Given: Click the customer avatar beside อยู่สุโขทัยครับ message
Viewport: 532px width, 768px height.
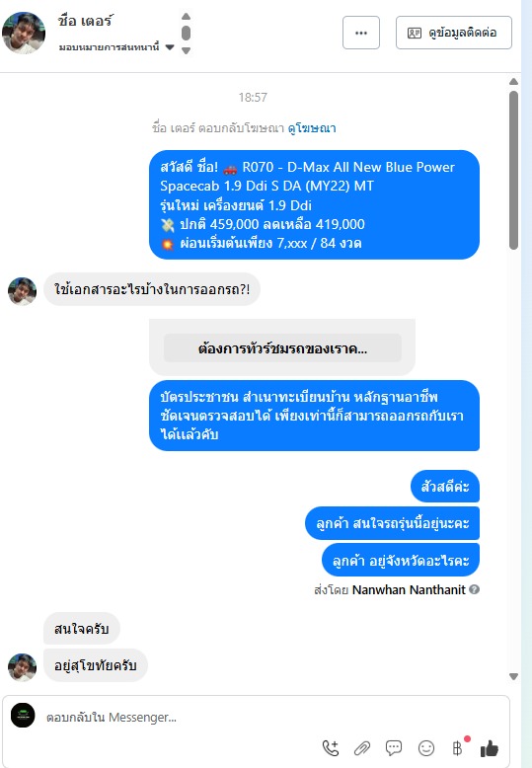Looking at the screenshot, I should 22,667.
